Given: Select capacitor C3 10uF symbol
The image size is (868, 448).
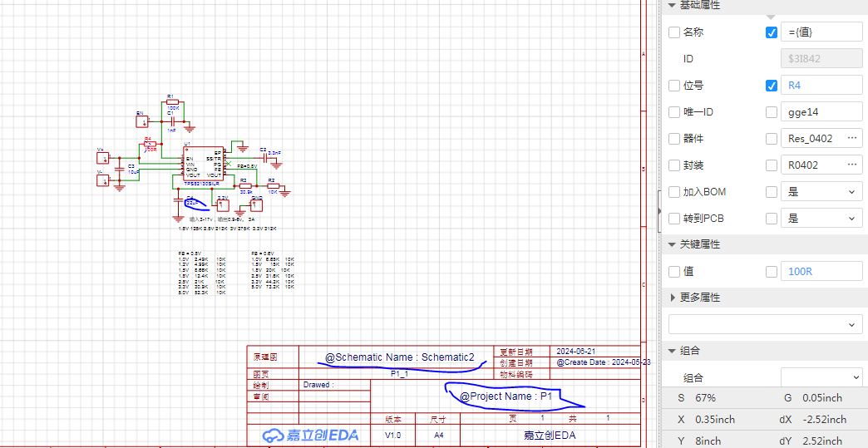Looking at the screenshot, I should [x=119, y=170].
